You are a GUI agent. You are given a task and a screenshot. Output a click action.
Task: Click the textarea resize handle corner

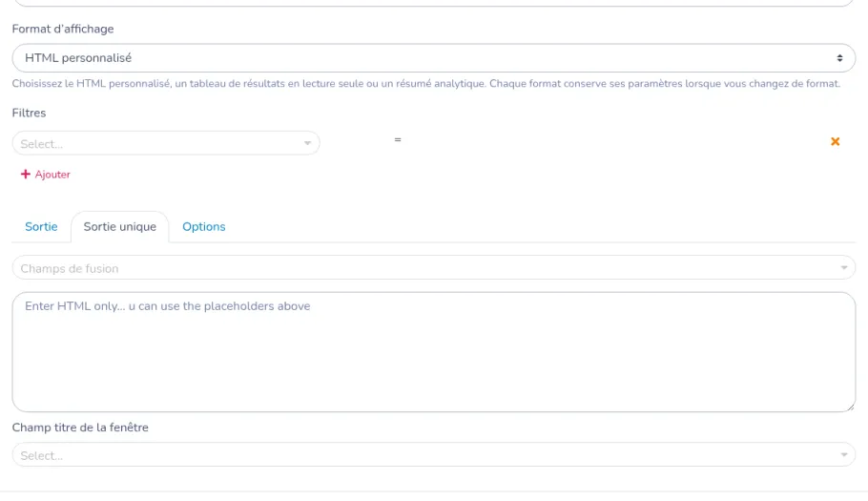(851, 407)
